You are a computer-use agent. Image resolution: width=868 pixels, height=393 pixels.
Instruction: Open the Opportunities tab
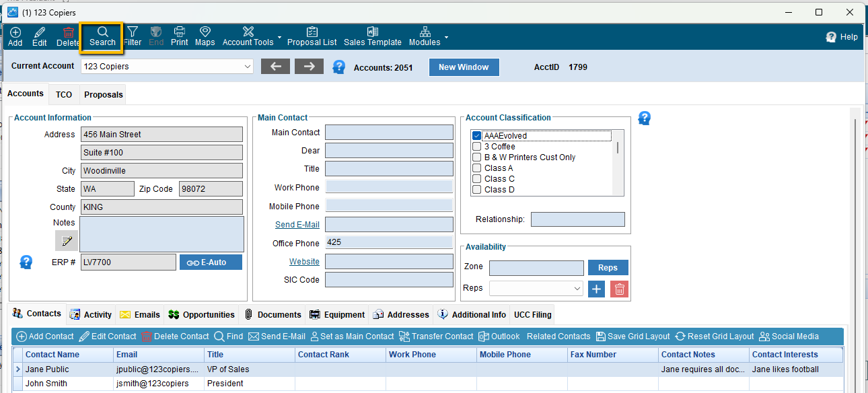point(202,314)
